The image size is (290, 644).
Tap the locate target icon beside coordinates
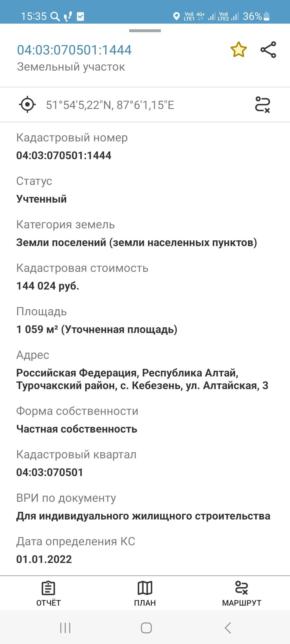click(27, 105)
